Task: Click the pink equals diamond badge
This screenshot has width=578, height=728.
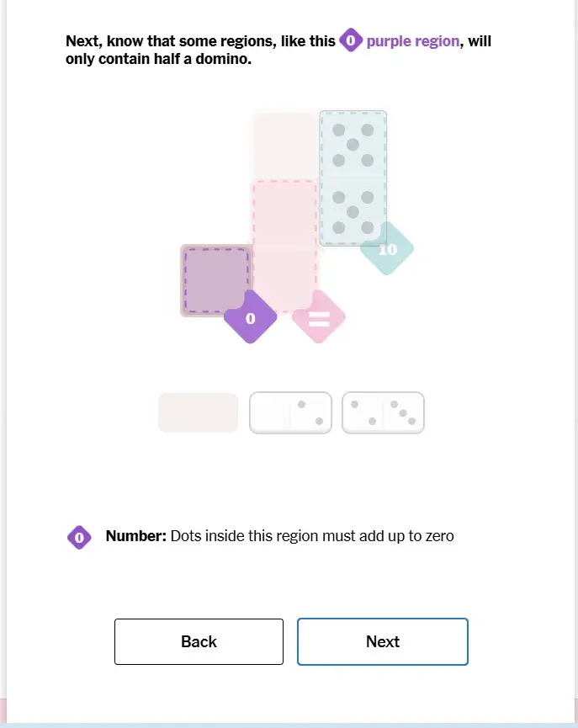Action: (318, 317)
